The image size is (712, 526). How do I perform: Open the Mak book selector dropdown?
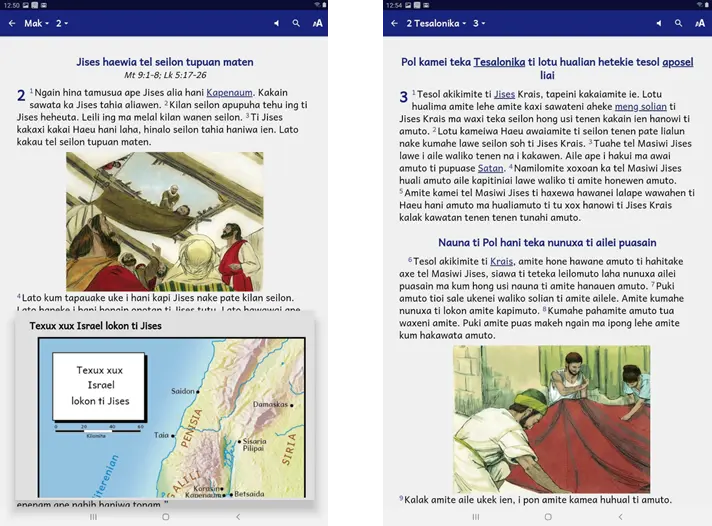coord(36,23)
